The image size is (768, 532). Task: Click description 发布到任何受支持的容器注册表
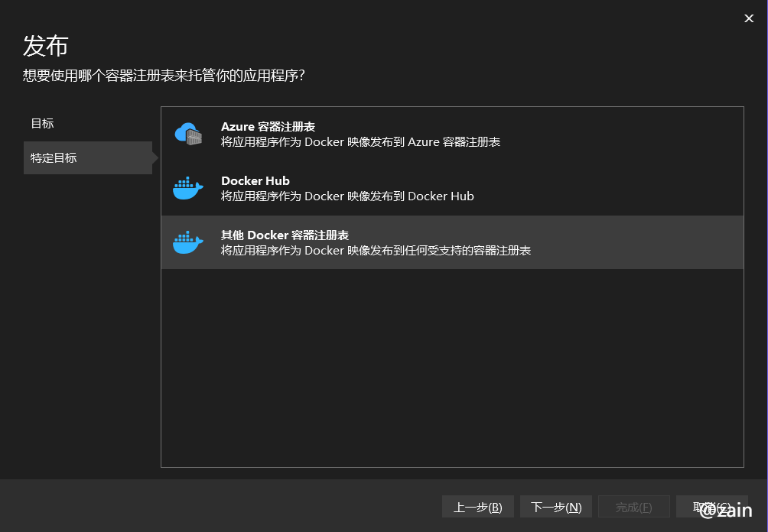pos(376,251)
